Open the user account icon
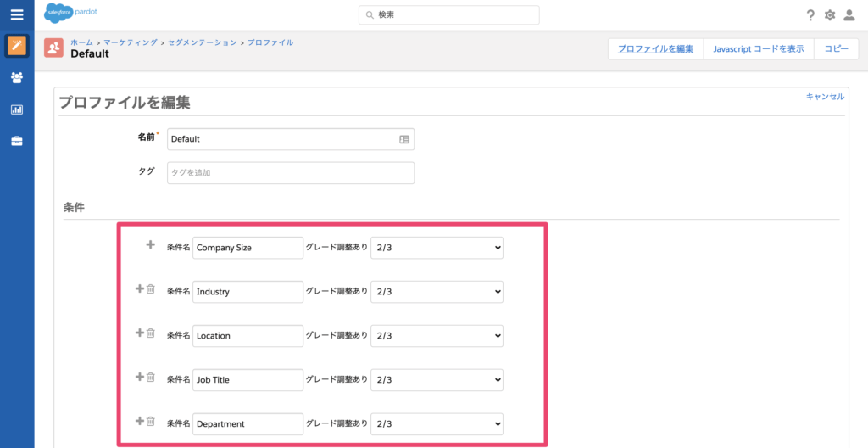The width and height of the screenshot is (868, 448). pos(849,15)
